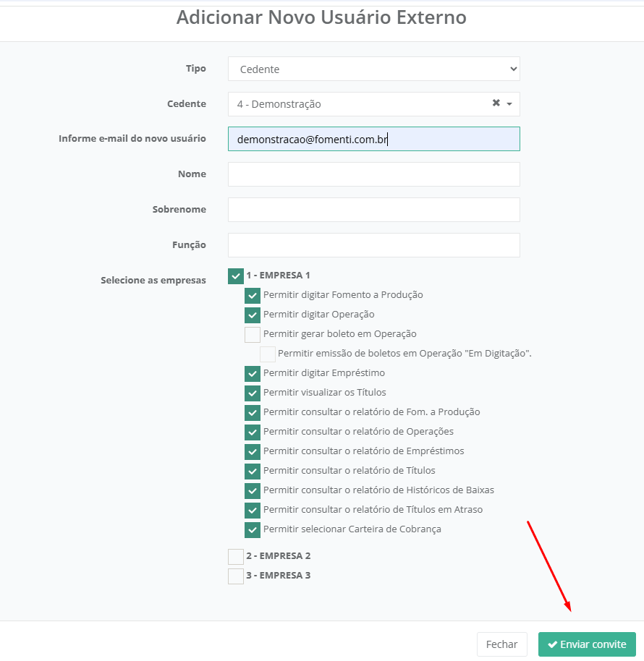Toggle 'Permitir visualizar os Títulos'

coord(253,393)
